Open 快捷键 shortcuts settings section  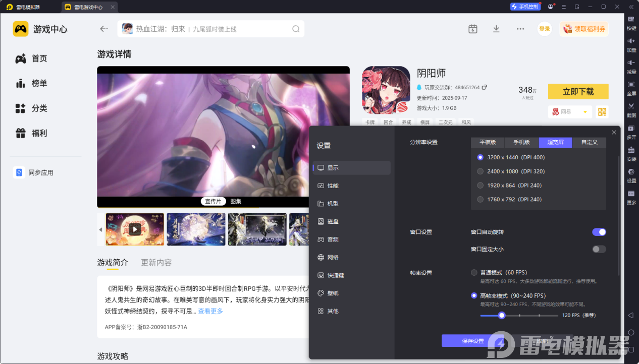(x=352, y=275)
